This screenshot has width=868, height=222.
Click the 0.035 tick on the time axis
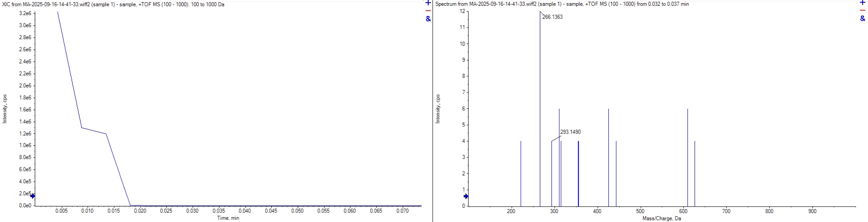point(218,211)
